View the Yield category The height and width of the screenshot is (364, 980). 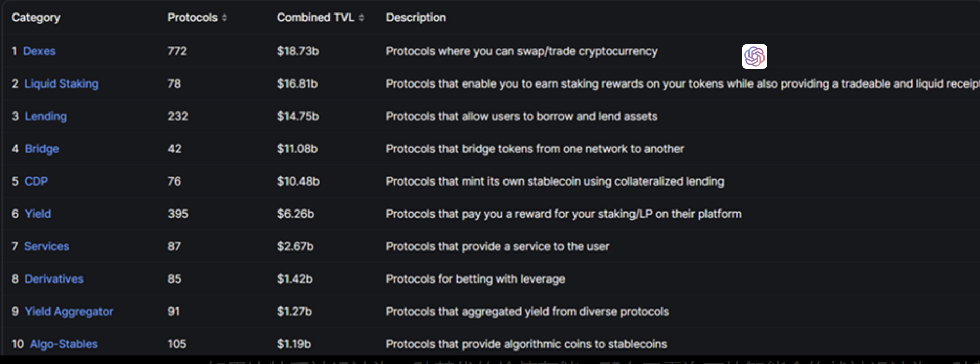click(38, 214)
